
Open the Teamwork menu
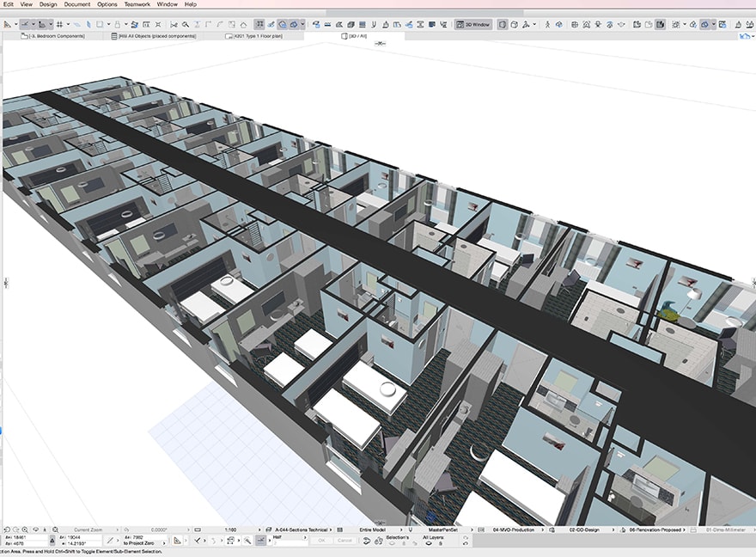pos(136,4)
